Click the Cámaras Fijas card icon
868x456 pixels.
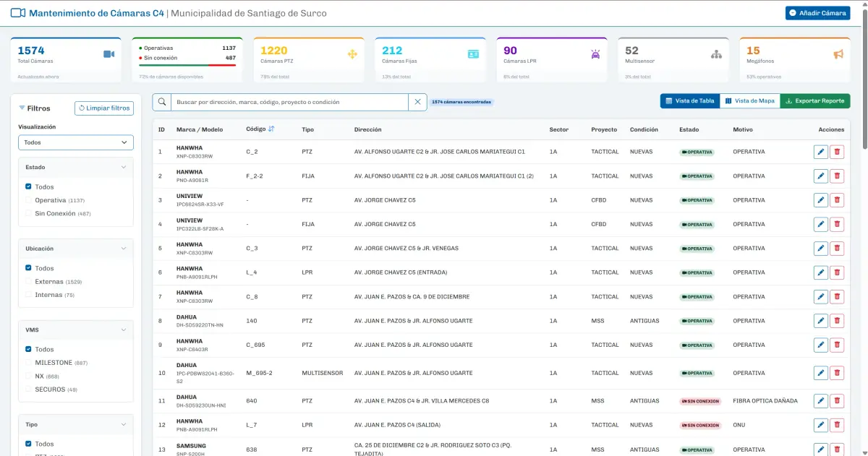click(473, 54)
